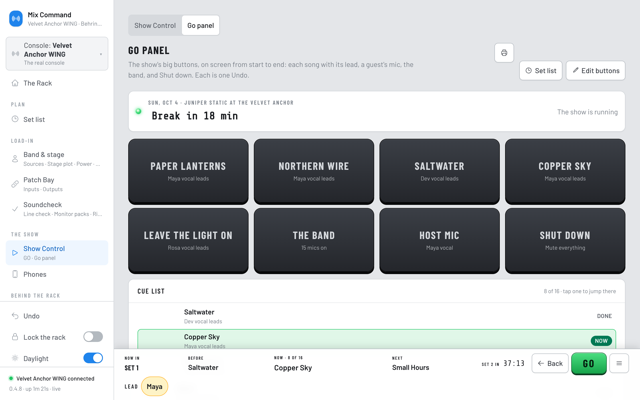Click the Patch Bay link icon
Screen dimensions: 640x400
pos(15,184)
